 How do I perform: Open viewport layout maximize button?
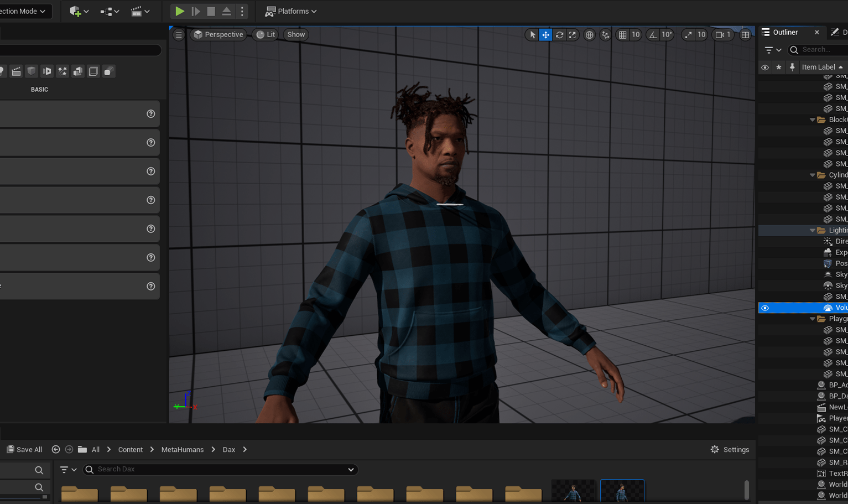[x=746, y=35]
